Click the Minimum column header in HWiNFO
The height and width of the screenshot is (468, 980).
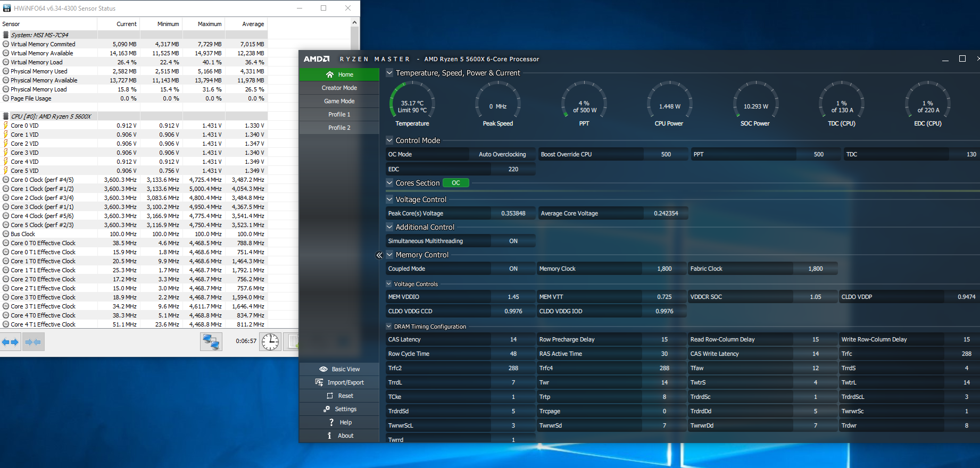161,24
